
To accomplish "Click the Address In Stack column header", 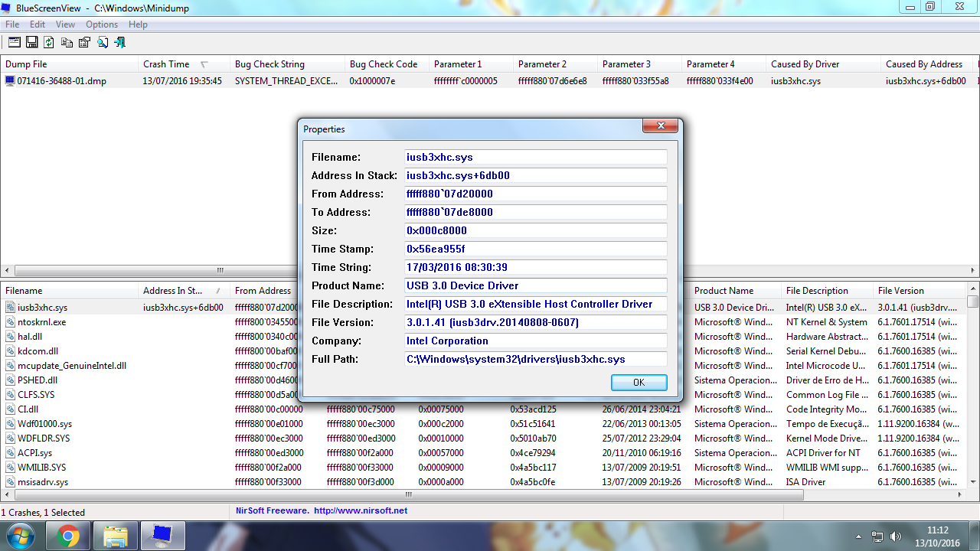I will (184, 291).
